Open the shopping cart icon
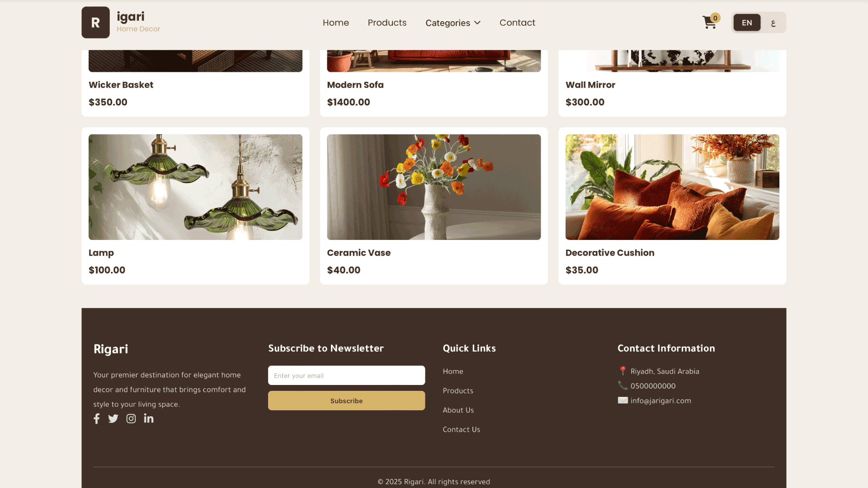Screen dimensions: 868x488 [710, 22]
